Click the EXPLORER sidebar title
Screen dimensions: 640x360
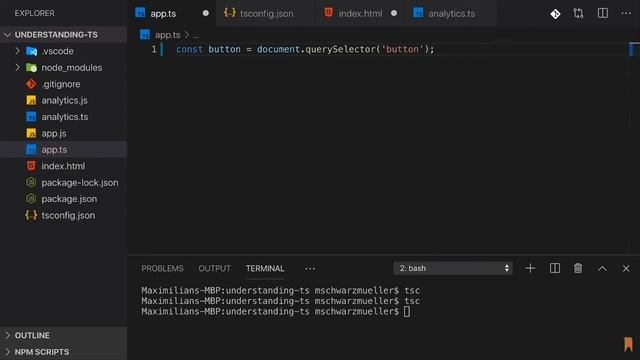(x=35, y=13)
